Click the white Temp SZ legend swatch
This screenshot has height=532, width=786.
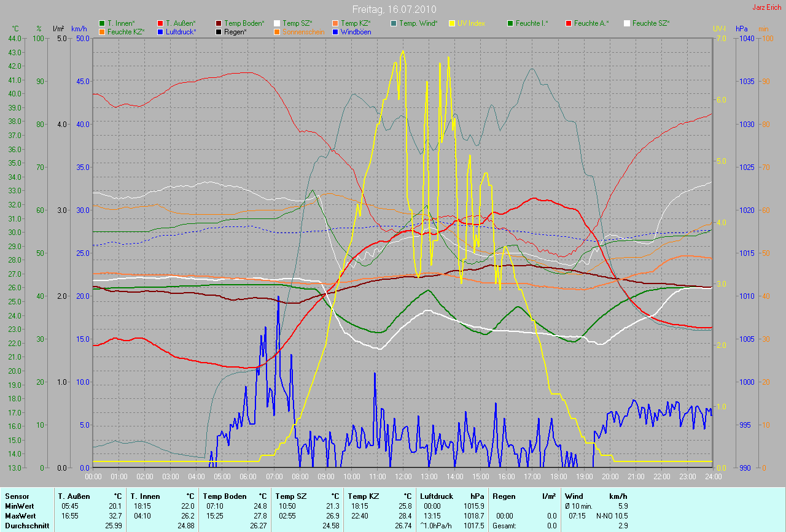point(278,23)
